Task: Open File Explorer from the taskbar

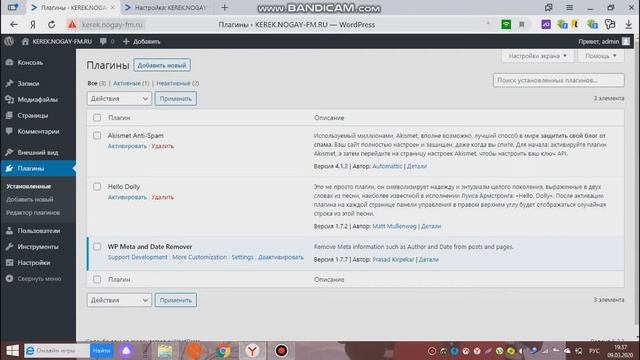Action: [165, 351]
